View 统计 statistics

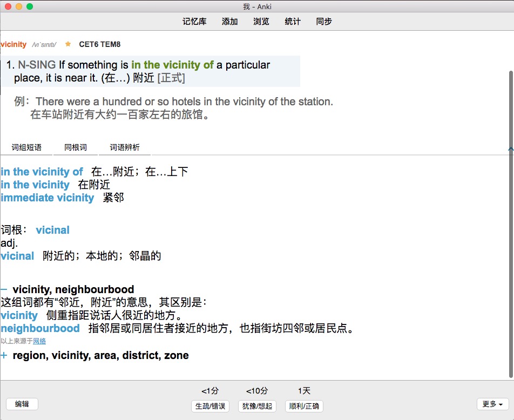tap(293, 22)
